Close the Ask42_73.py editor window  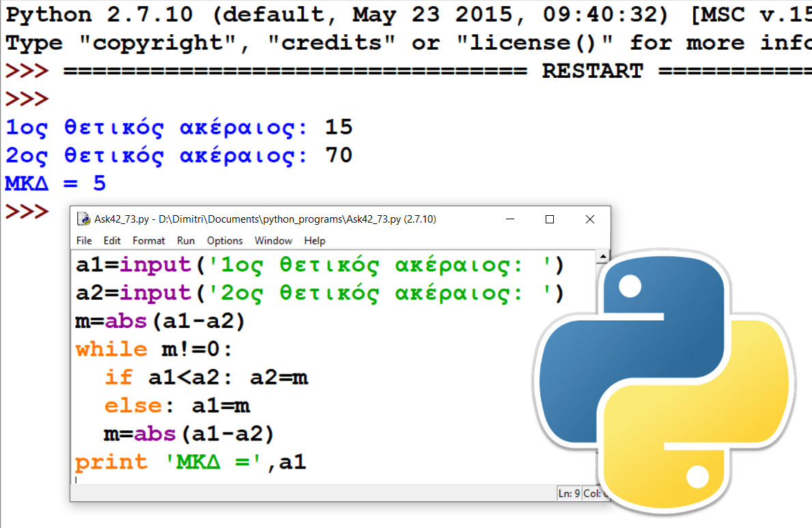[x=590, y=219]
